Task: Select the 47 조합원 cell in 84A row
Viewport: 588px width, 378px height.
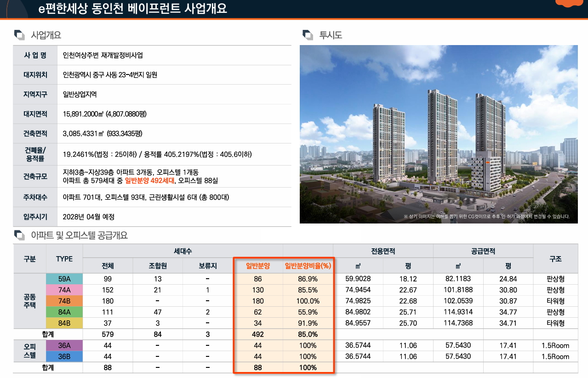Action: click(x=158, y=312)
